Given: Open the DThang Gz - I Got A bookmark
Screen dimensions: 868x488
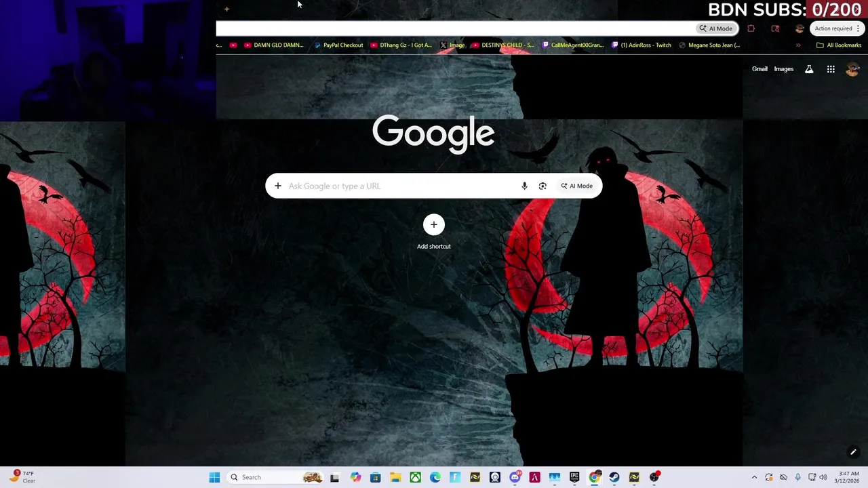Looking at the screenshot, I should point(401,45).
